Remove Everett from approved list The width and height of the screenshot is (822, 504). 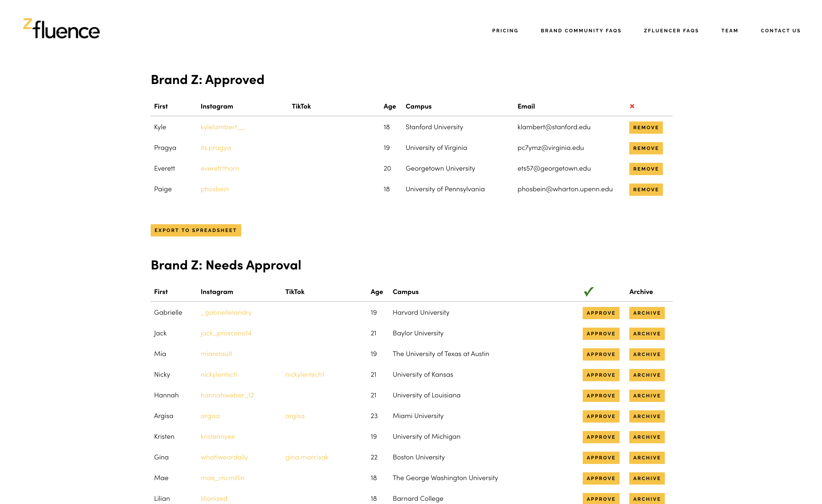point(646,169)
